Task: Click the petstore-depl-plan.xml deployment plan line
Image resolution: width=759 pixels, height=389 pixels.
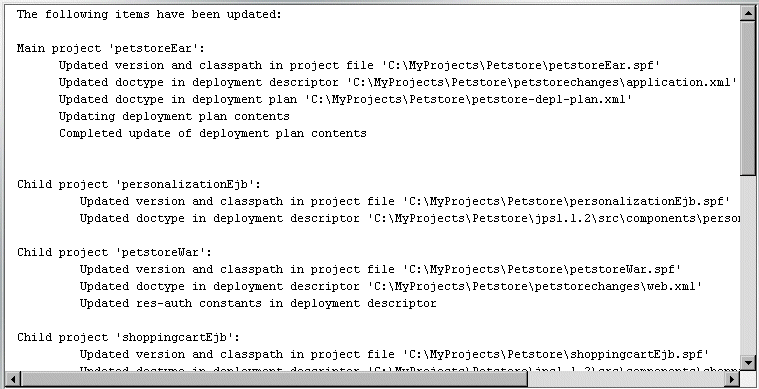Action: pyautogui.click(x=346, y=99)
